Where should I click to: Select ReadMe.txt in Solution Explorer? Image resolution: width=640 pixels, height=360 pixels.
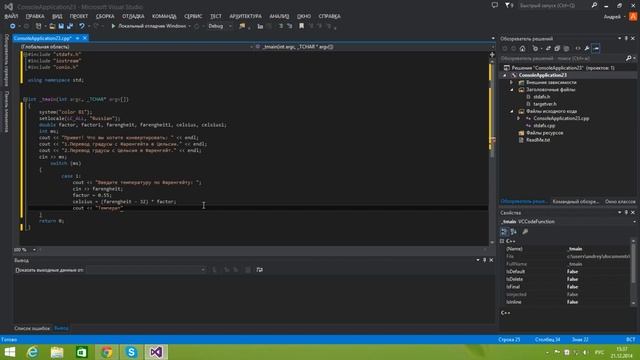(538, 140)
